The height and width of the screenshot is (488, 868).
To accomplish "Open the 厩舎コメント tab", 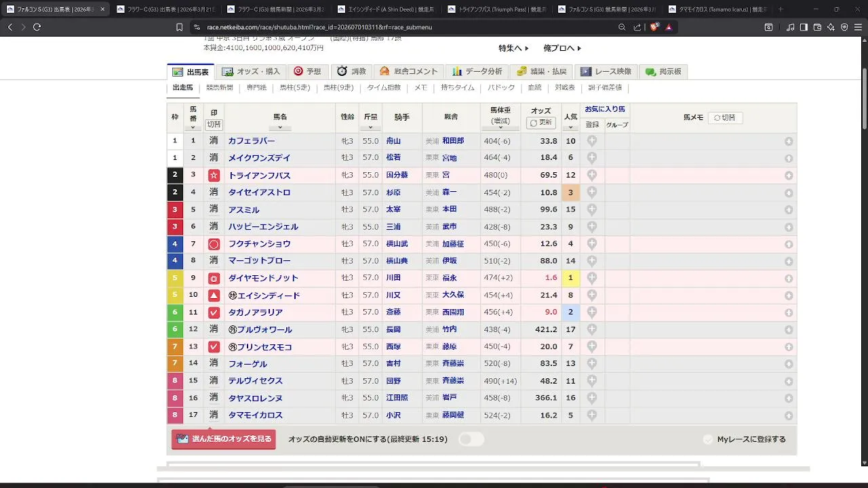I will pyautogui.click(x=409, y=71).
